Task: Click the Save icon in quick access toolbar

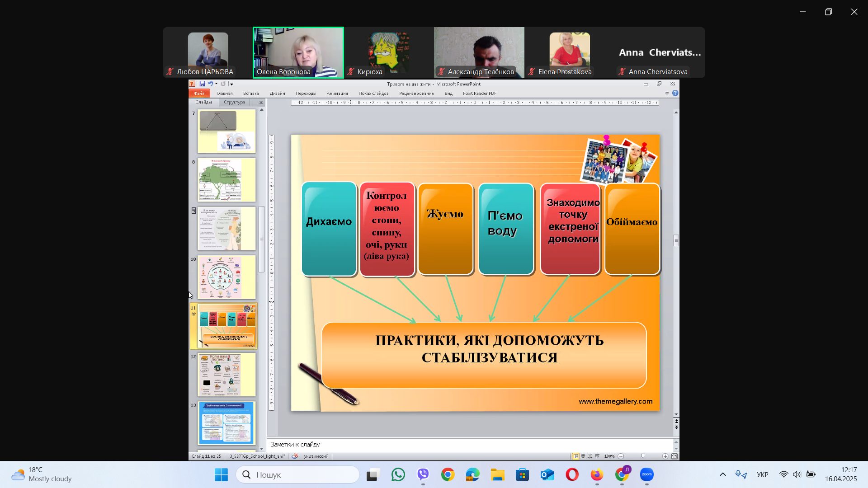Action: (x=202, y=84)
